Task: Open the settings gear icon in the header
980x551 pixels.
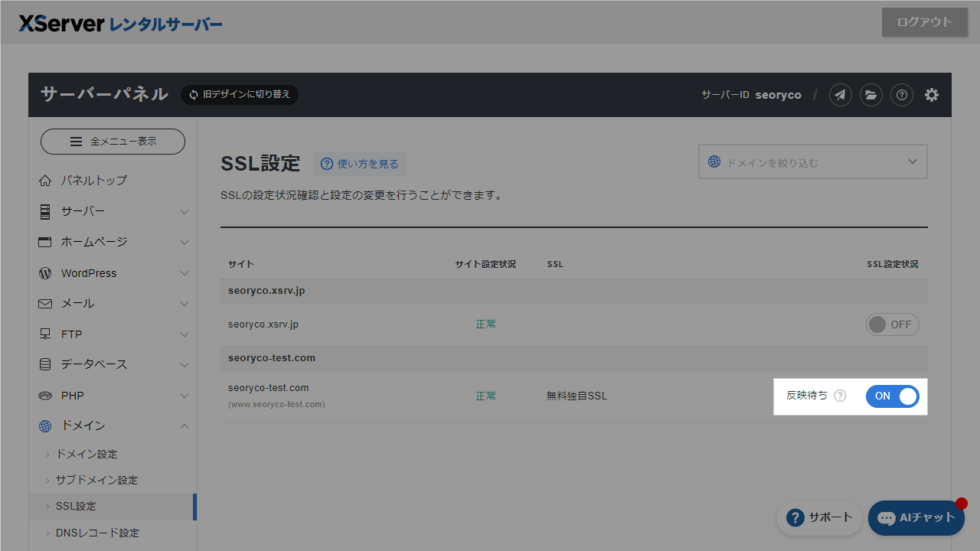Action: coord(931,95)
